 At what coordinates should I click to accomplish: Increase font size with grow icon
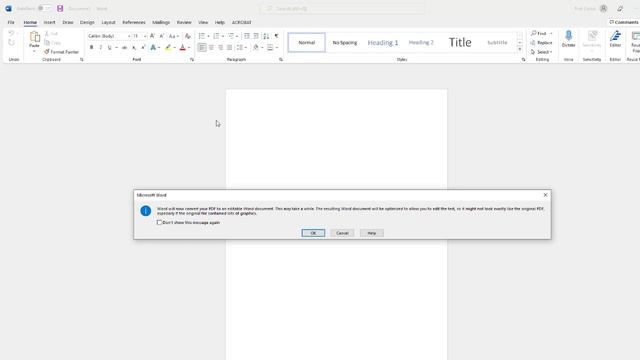152,36
